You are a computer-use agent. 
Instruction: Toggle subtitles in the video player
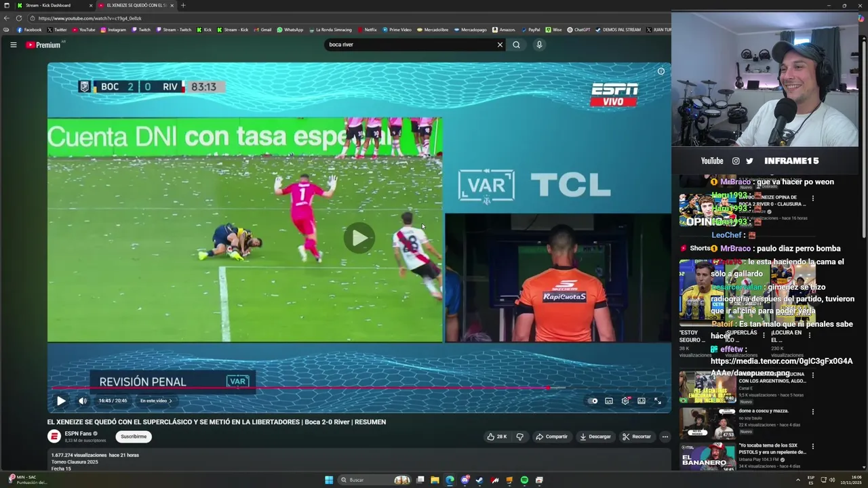[x=609, y=401]
